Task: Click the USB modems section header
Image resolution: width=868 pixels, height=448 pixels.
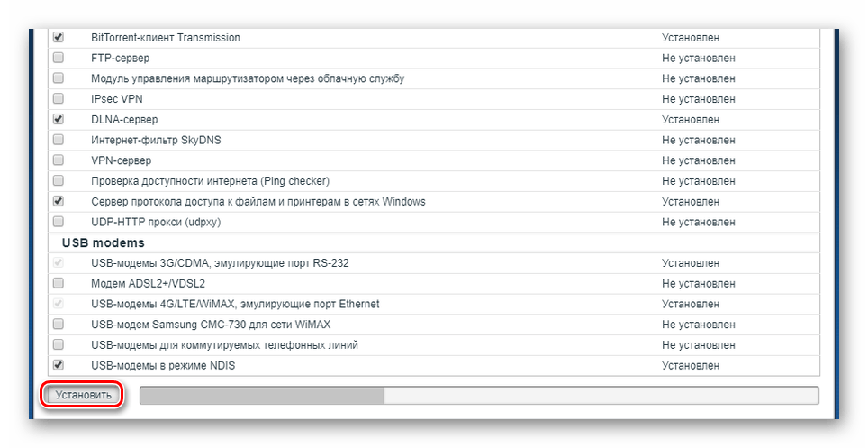Action: point(104,242)
